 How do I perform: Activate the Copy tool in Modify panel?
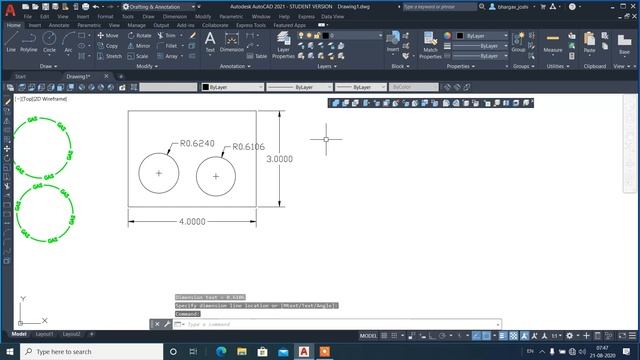pyautogui.click(x=108, y=46)
